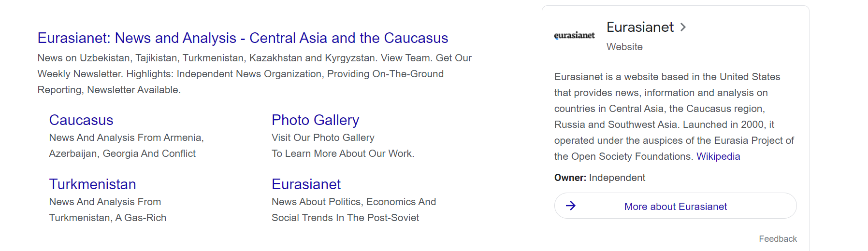Open the Eurasianet News and Analysis main result
The width and height of the screenshot is (868, 251).
(x=243, y=38)
